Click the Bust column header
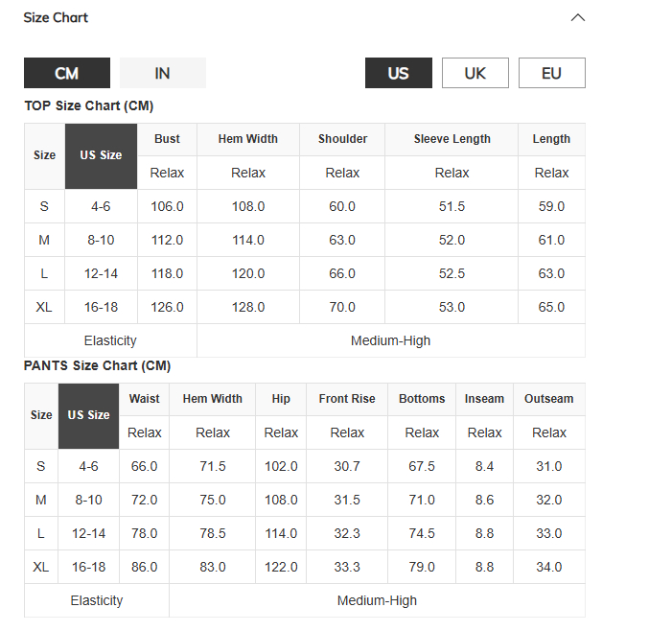 click(x=167, y=139)
